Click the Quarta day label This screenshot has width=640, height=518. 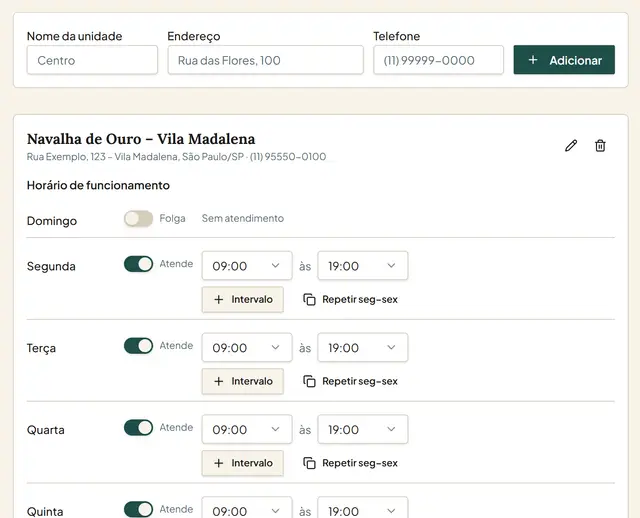[x=46, y=430]
